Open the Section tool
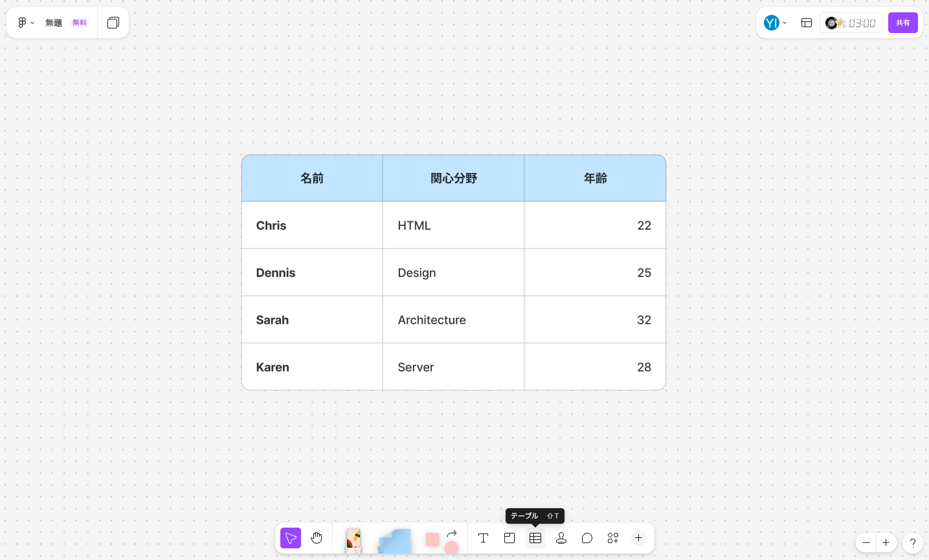The width and height of the screenshot is (929, 560). pos(509,538)
